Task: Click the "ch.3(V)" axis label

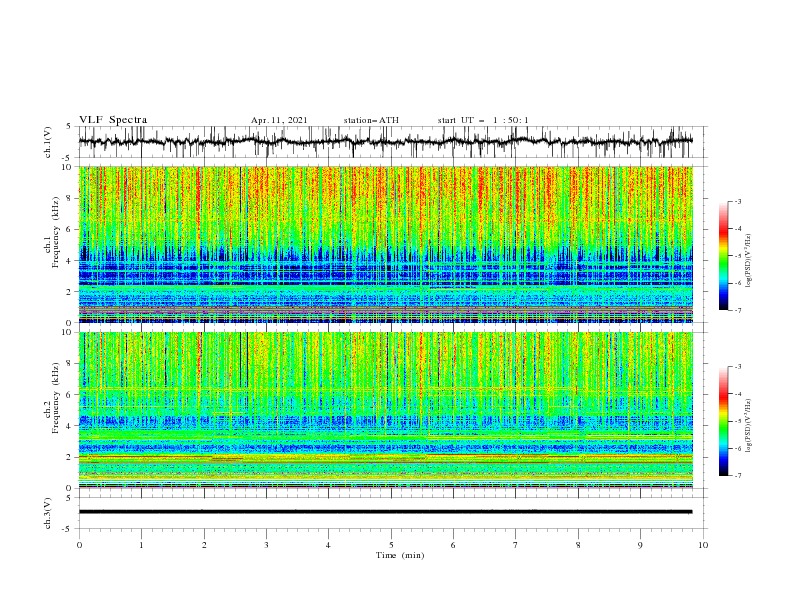Action: point(48,513)
